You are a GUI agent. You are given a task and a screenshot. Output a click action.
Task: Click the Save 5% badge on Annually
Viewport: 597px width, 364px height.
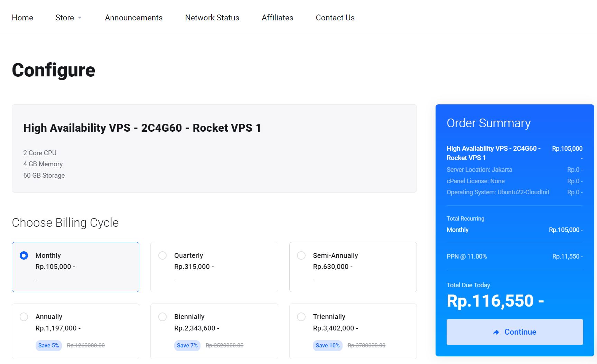point(48,345)
